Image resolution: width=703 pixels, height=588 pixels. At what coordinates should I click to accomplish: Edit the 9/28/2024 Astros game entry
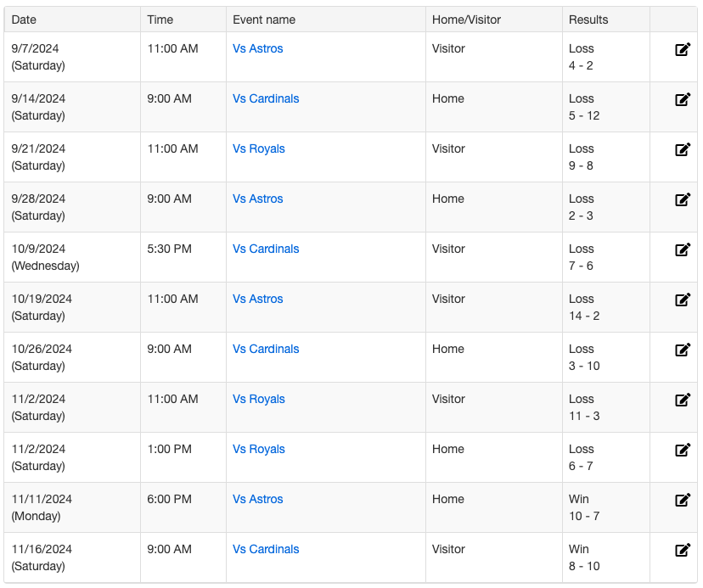tap(682, 199)
